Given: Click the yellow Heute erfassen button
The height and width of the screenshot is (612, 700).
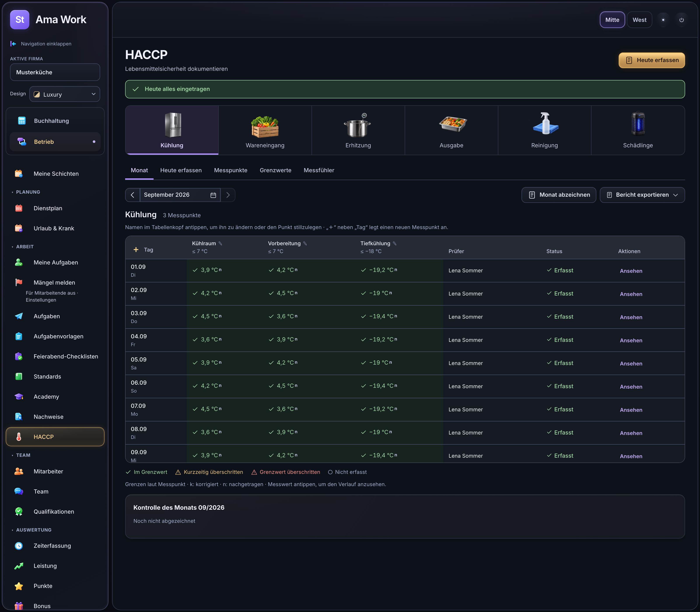Looking at the screenshot, I should 651,61.
